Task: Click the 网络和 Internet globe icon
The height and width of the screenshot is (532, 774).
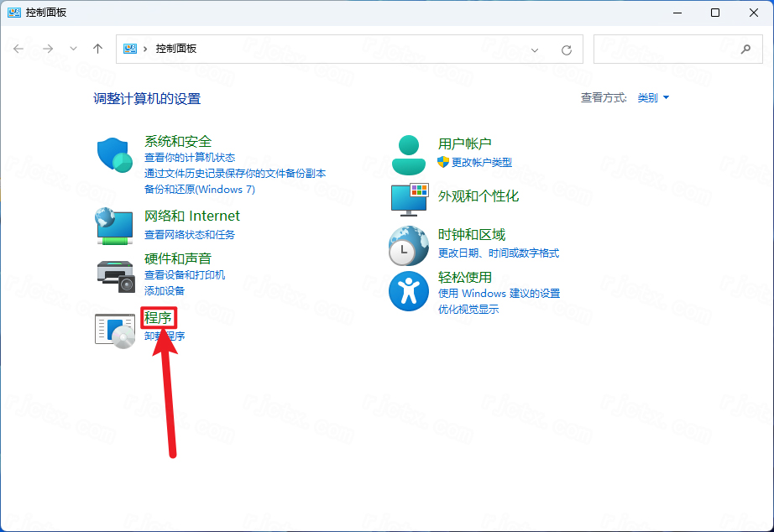Action: pyautogui.click(x=114, y=227)
